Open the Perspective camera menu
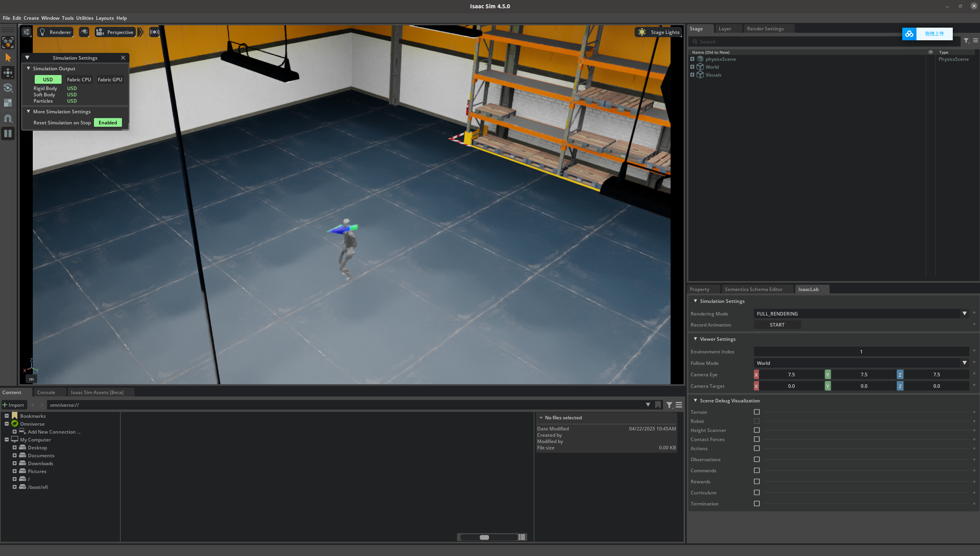The image size is (980, 556). coord(115,32)
